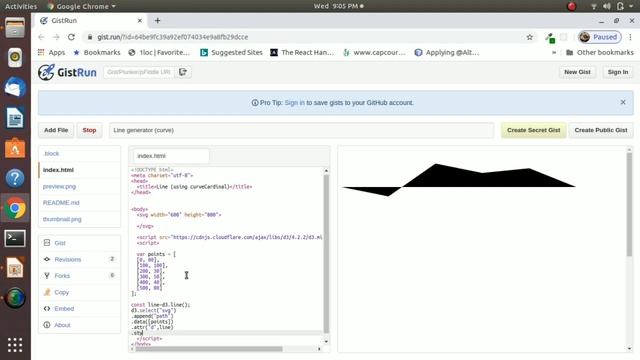
Task: Open thumbnail.png file
Action: point(62,219)
